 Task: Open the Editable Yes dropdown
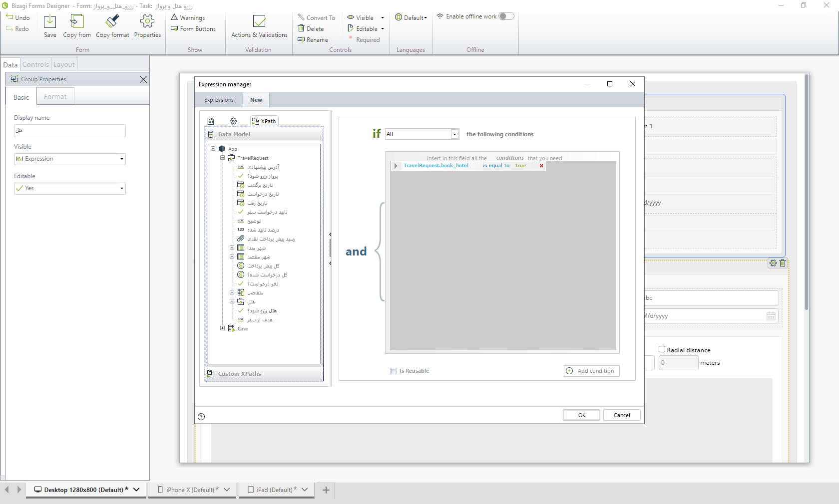(x=70, y=189)
